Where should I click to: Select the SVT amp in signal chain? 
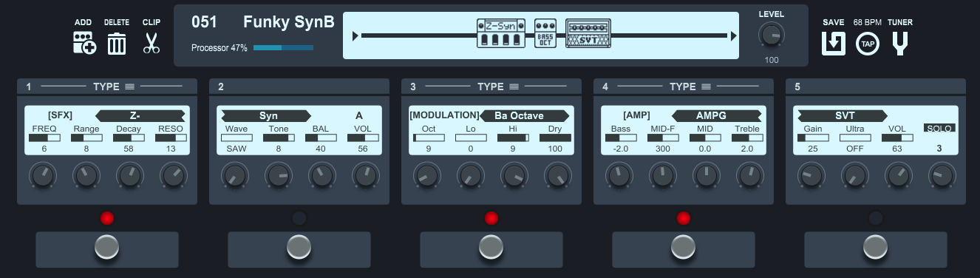point(588,34)
